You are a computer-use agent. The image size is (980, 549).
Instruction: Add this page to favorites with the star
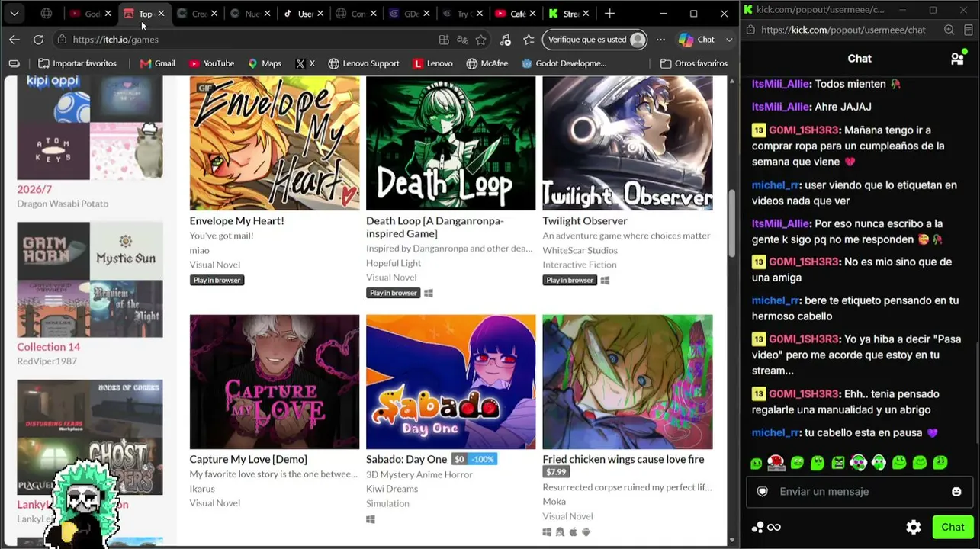[480, 40]
